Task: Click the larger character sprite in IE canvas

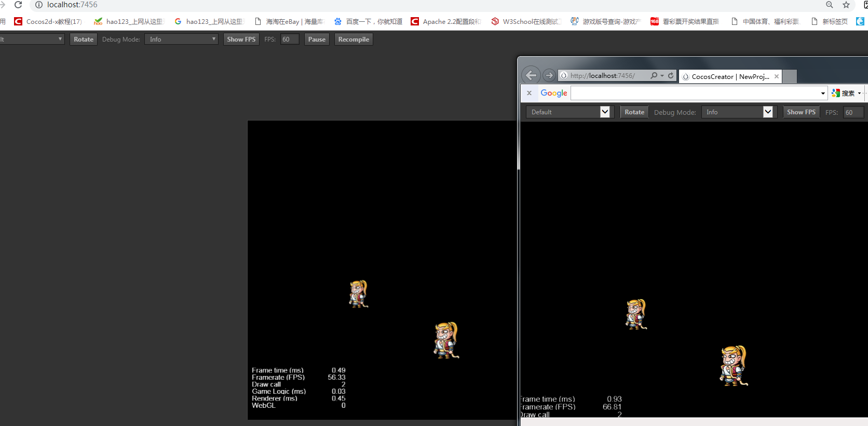Action: click(734, 366)
